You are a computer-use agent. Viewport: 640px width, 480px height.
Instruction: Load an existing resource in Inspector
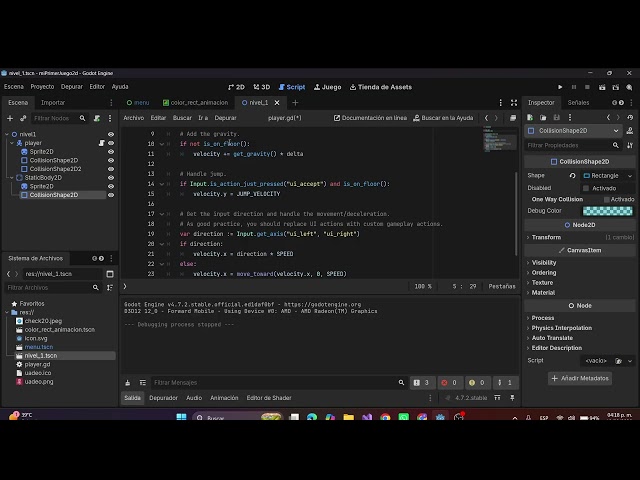(x=543, y=118)
